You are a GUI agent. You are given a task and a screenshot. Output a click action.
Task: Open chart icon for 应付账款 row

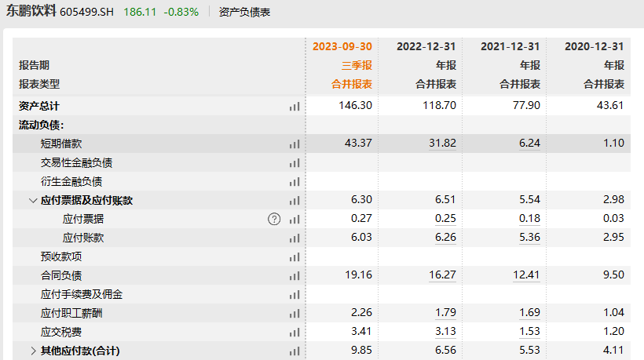click(295, 238)
